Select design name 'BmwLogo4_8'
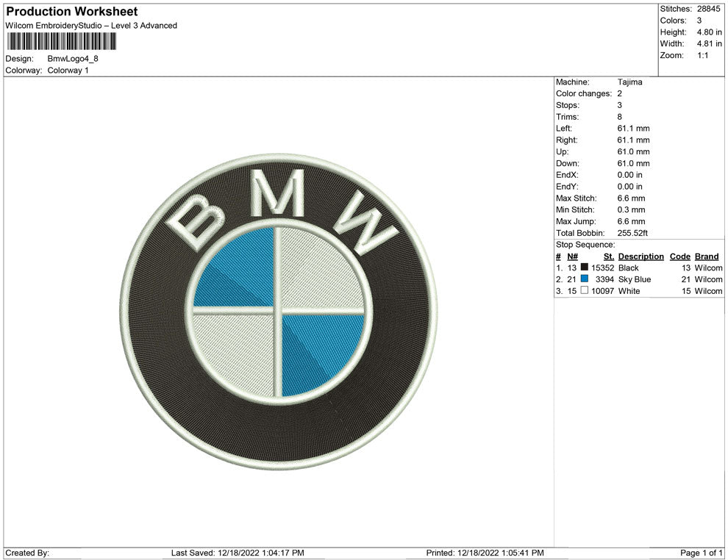Screen dimensions: 728x560 (73, 59)
